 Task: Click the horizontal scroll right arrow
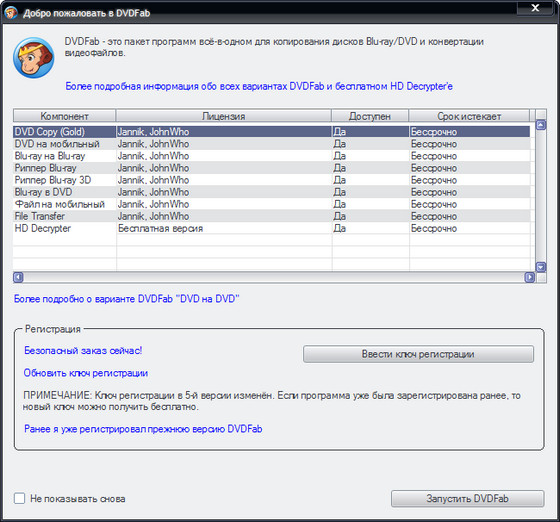530,277
